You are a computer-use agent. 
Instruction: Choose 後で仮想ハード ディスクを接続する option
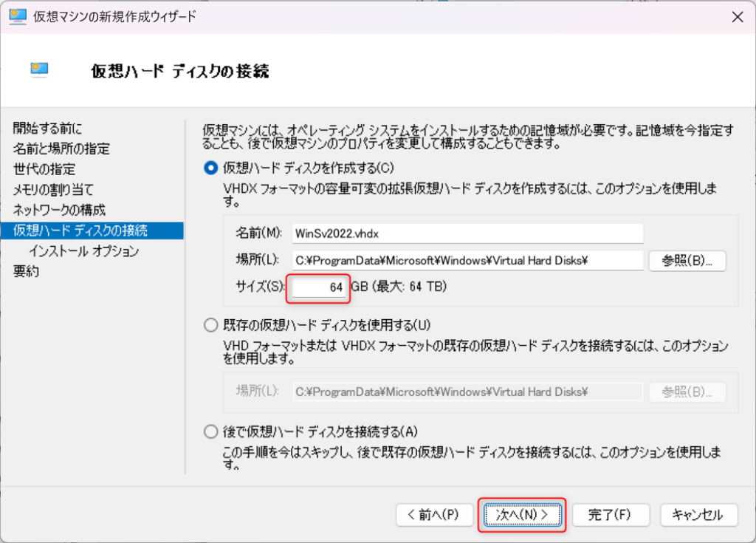coord(210,431)
